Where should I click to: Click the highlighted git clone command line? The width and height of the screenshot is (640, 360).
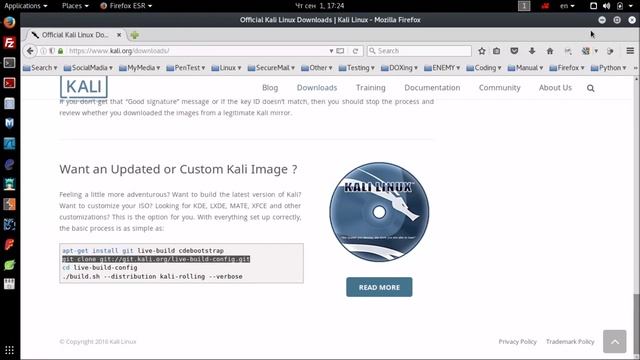coord(156,259)
